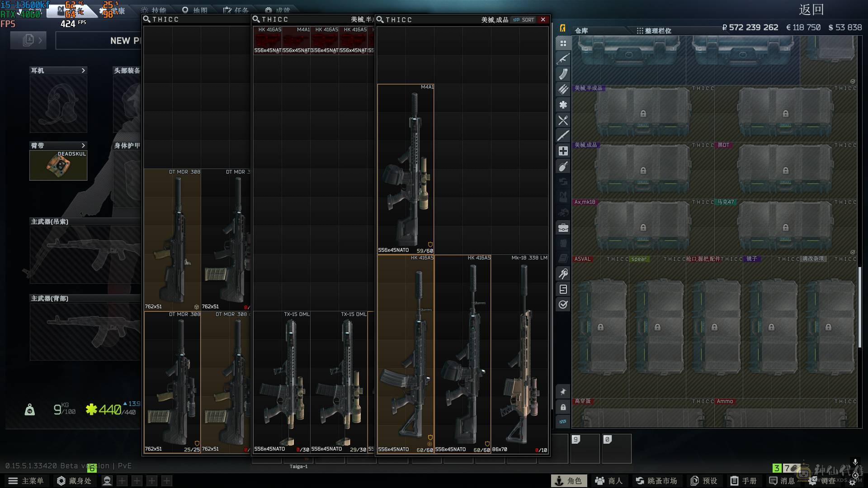Screen dimensions: 868x488
Task: Go to 藏身处 hideout button
Action: 75,481
